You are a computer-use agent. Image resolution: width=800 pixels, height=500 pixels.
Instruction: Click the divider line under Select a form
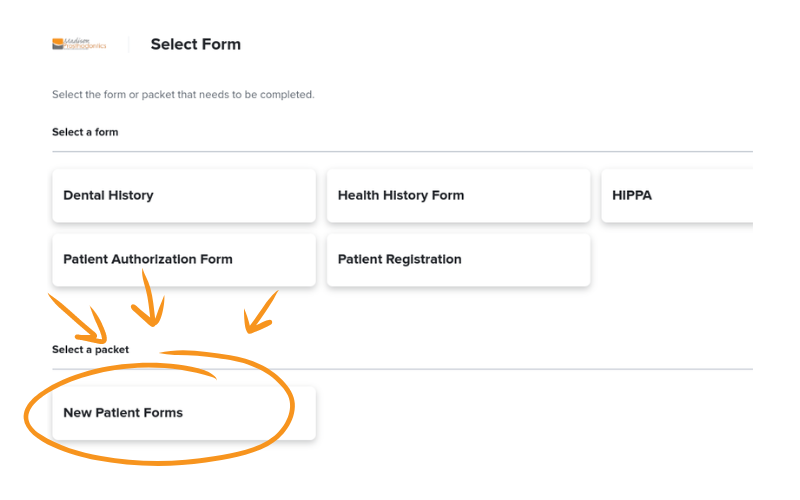point(402,152)
